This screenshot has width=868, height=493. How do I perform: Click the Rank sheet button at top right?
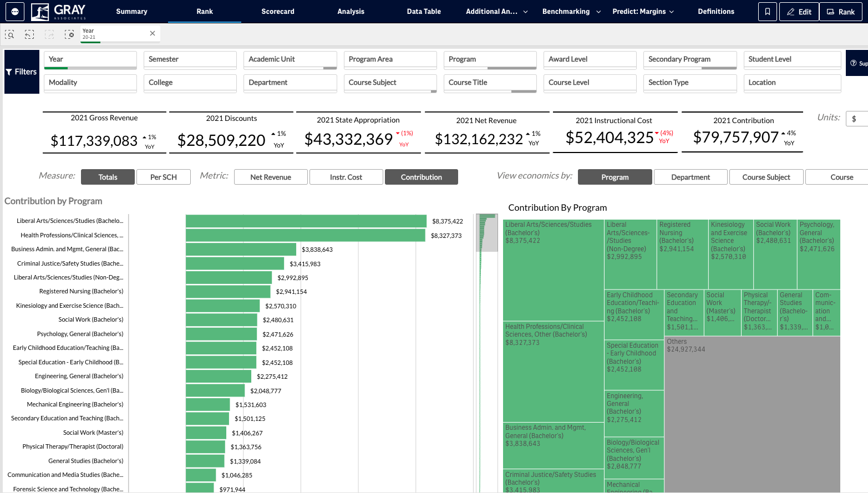(x=841, y=12)
